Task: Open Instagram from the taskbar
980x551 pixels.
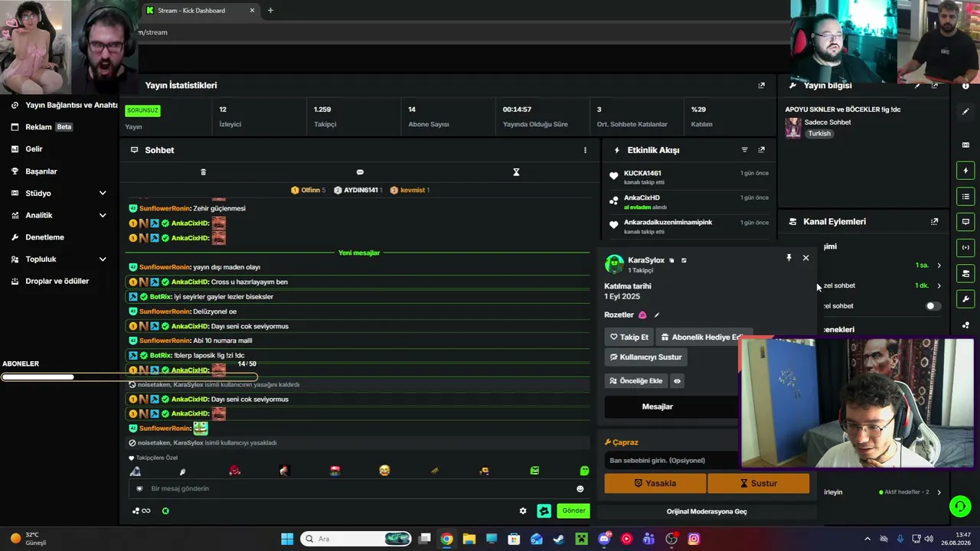Action: pos(694,539)
